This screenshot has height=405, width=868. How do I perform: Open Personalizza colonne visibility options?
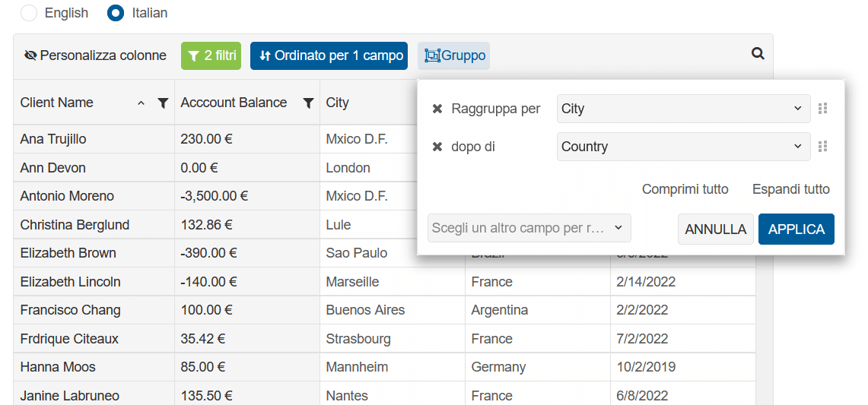[x=95, y=55]
